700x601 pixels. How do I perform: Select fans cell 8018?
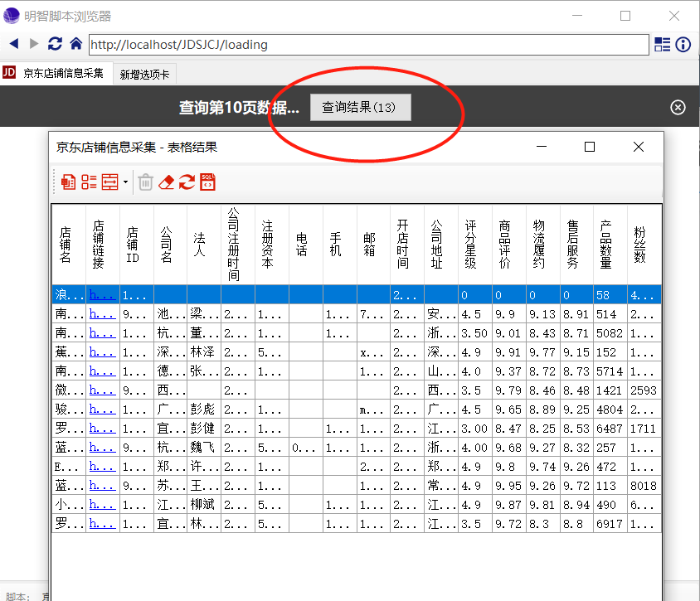(644, 486)
